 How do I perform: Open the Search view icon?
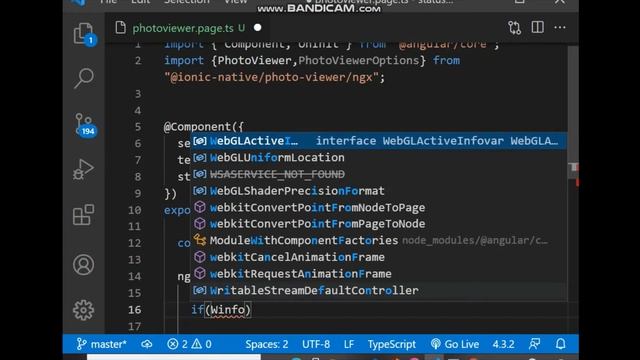(x=84, y=78)
